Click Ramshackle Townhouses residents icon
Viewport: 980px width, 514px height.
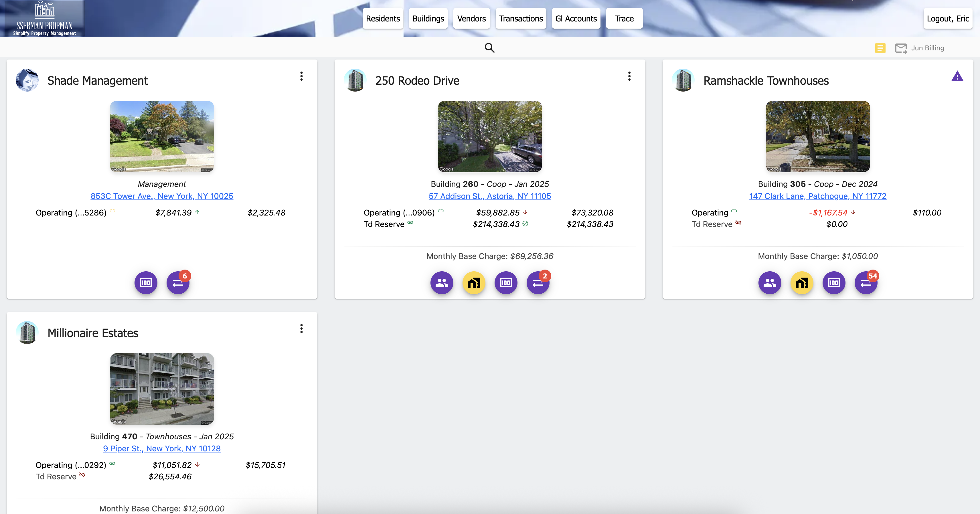[x=770, y=283]
